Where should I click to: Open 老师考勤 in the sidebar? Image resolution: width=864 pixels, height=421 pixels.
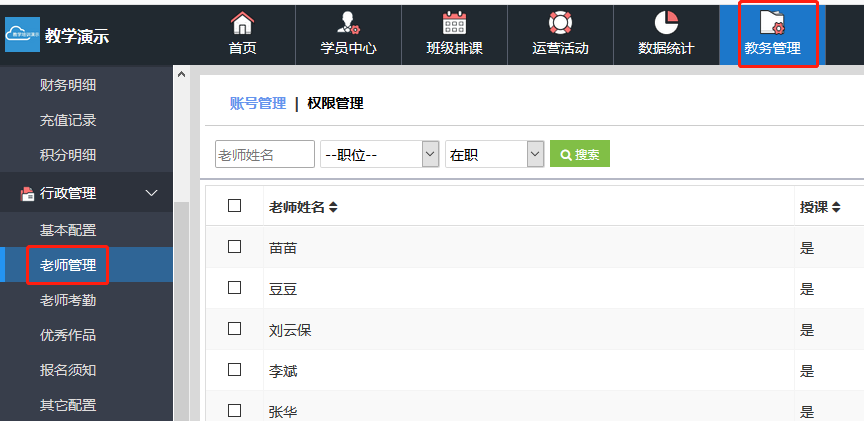tap(68, 300)
